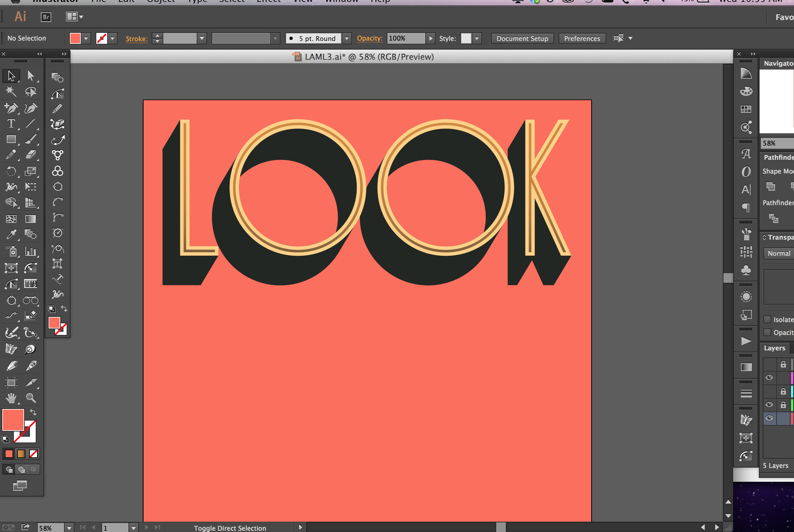Toggle the Isolate Blending checkbox
The image size is (794, 532).
(767, 319)
